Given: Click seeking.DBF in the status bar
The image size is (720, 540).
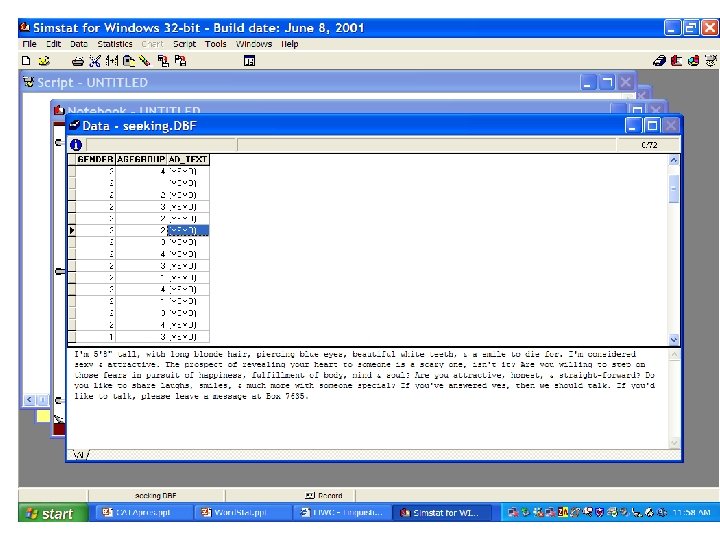Looking at the screenshot, I should (156, 495).
